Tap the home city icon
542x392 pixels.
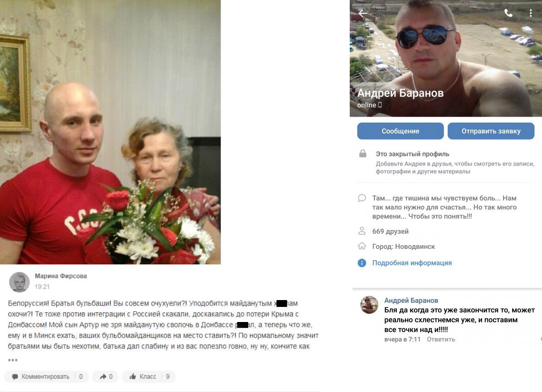click(362, 246)
